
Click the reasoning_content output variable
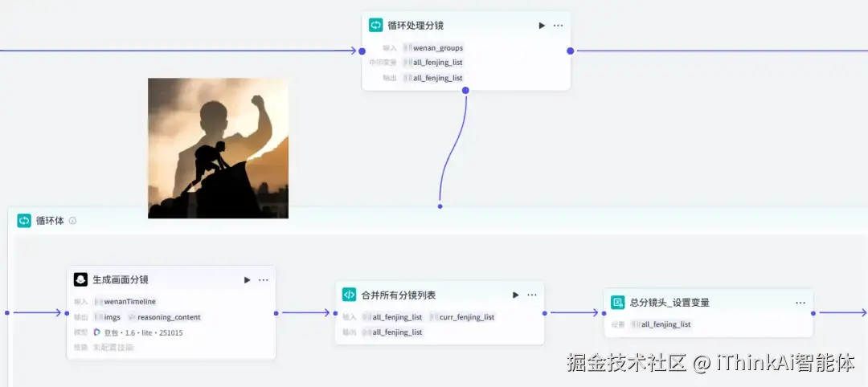(165, 317)
